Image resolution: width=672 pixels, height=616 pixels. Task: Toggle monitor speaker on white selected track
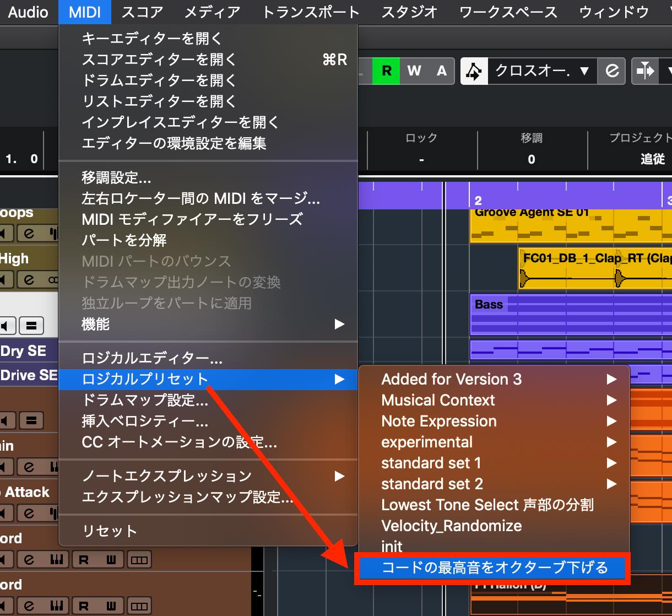(6, 326)
